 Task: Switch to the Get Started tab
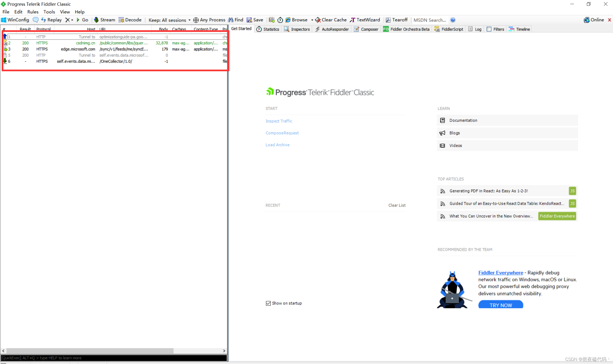point(241,29)
